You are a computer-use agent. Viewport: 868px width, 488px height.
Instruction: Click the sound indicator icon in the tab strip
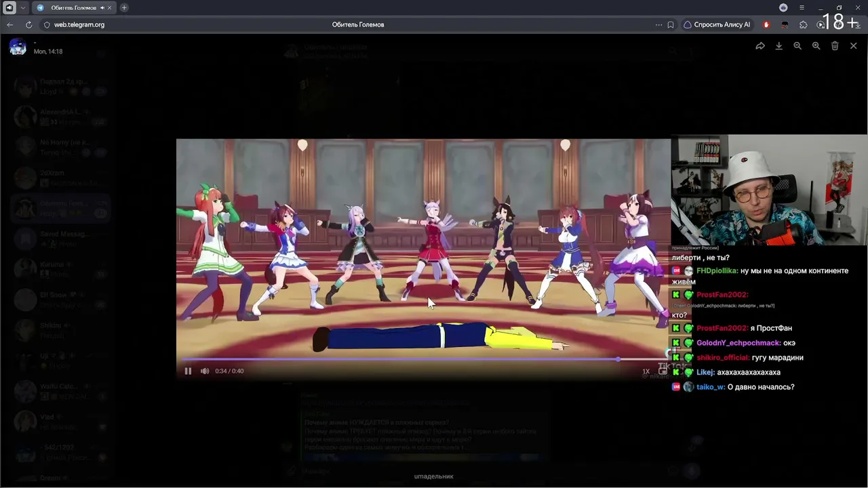point(9,7)
